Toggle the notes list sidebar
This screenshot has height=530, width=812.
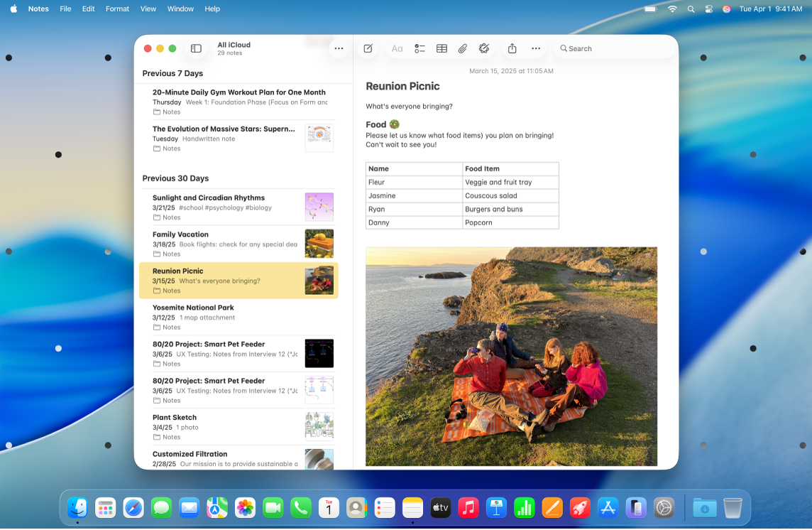click(x=194, y=48)
